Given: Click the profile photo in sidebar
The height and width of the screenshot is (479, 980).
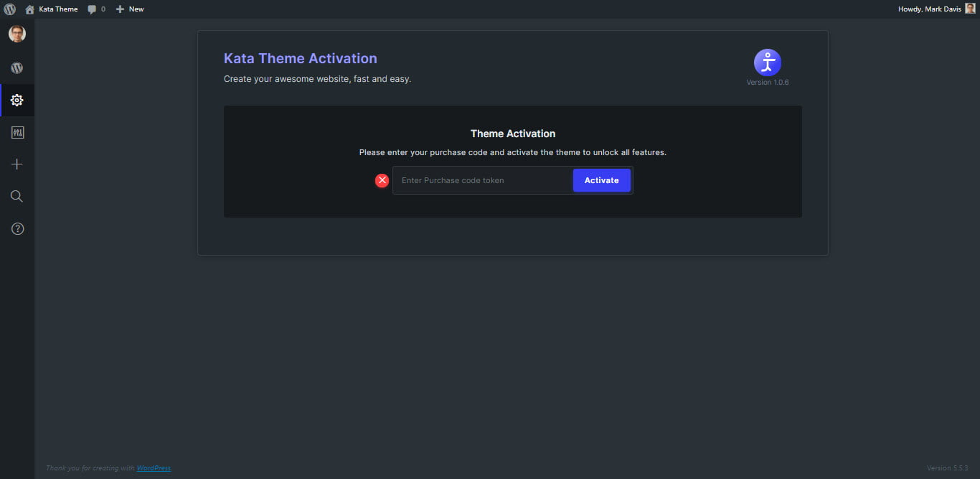Looking at the screenshot, I should [17, 34].
